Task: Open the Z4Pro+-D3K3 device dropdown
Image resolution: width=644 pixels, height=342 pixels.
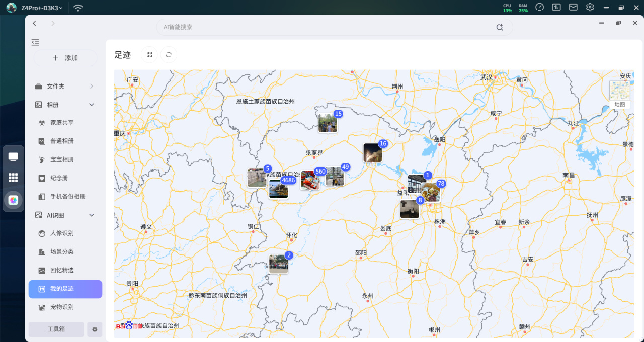Action: coord(42,8)
